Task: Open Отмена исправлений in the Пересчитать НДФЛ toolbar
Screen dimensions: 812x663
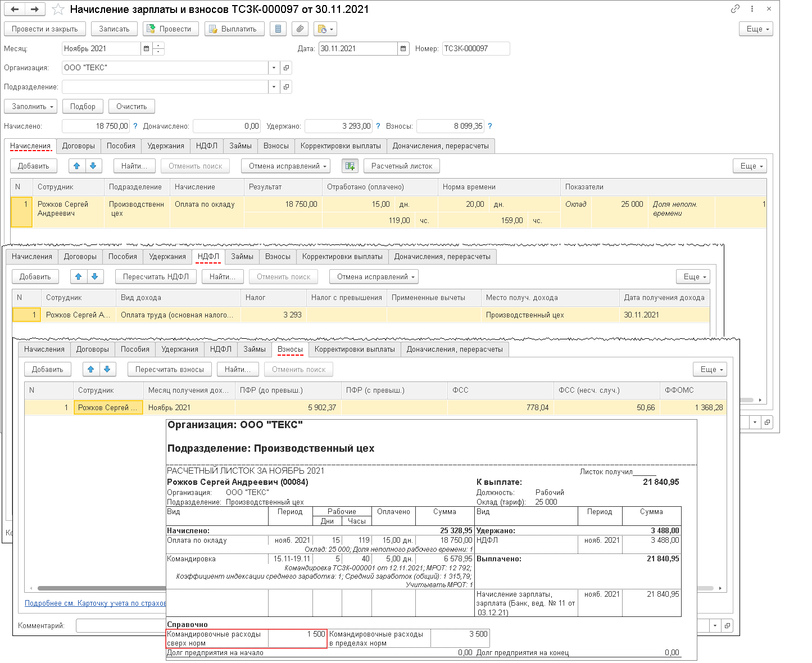Action: tap(374, 276)
